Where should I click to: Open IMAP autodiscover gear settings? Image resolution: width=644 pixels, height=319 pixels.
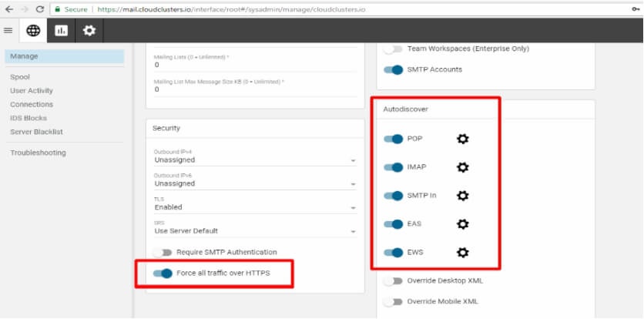point(463,167)
